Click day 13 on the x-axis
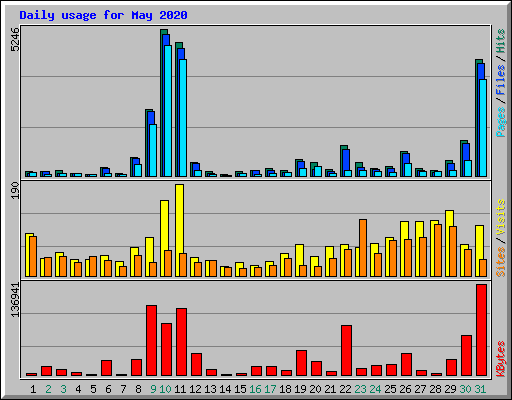The width and height of the screenshot is (512, 400). pyautogui.click(x=210, y=389)
